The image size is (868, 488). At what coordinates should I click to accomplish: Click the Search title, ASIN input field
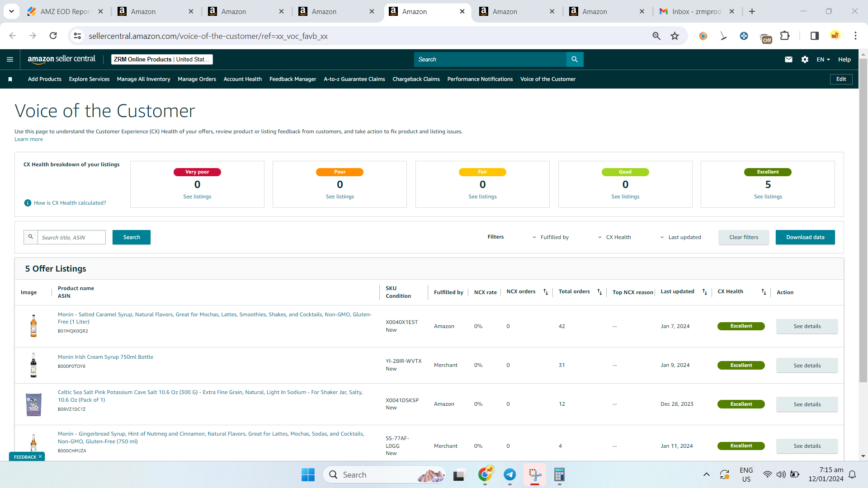coord(71,237)
